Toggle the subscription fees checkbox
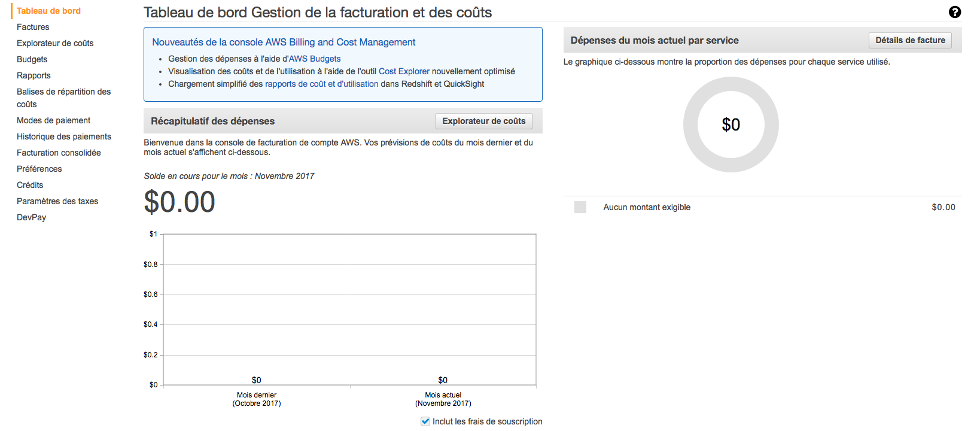Viewport: 980px width, 431px height. click(425, 421)
